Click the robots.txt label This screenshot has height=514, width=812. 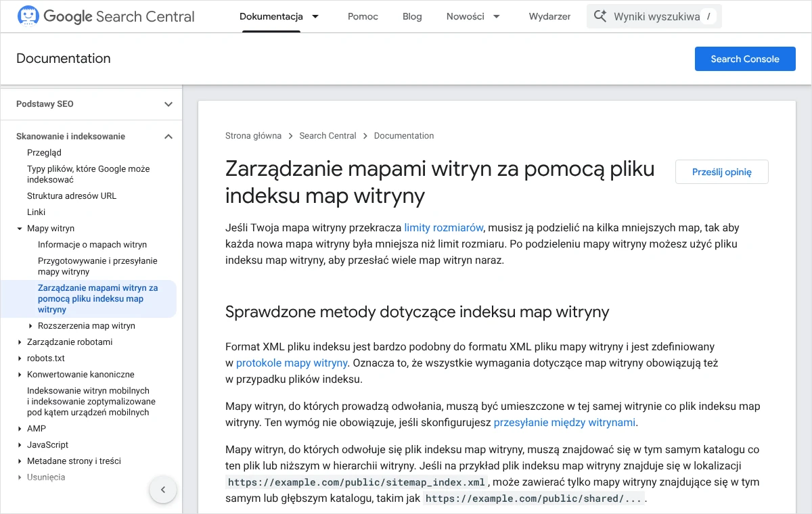pos(46,358)
